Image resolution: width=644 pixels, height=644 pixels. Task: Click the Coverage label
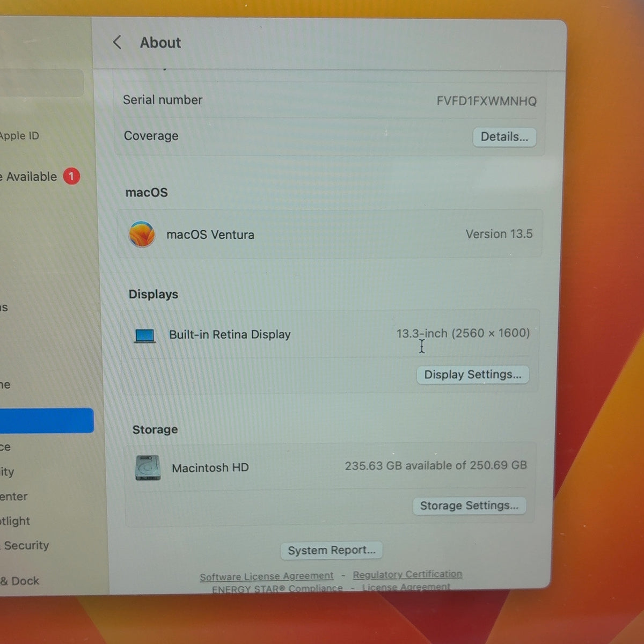pyautogui.click(x=151, y=136)
